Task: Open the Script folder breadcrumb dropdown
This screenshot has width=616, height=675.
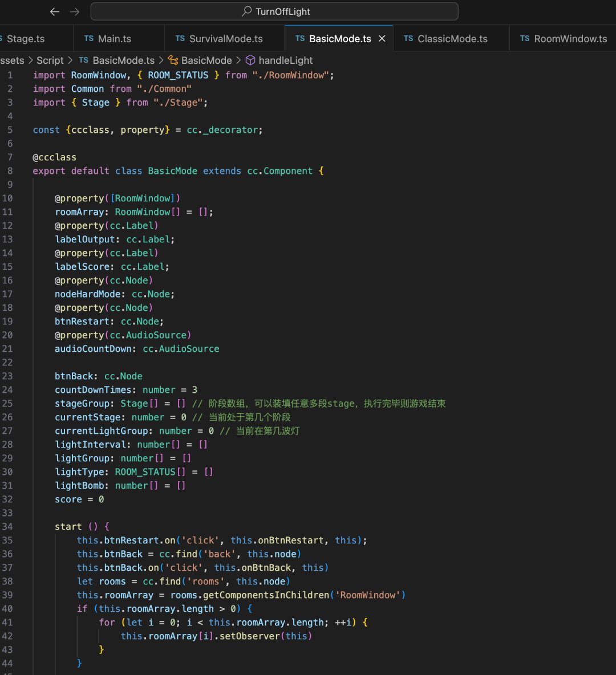Action: click(x=50, y=60)
